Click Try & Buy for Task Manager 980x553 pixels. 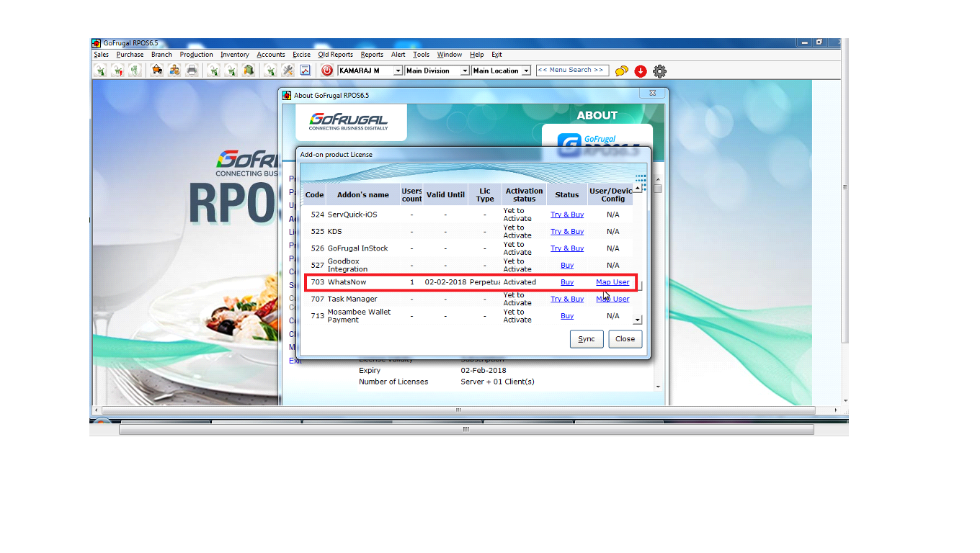click(x=567, y=299)
